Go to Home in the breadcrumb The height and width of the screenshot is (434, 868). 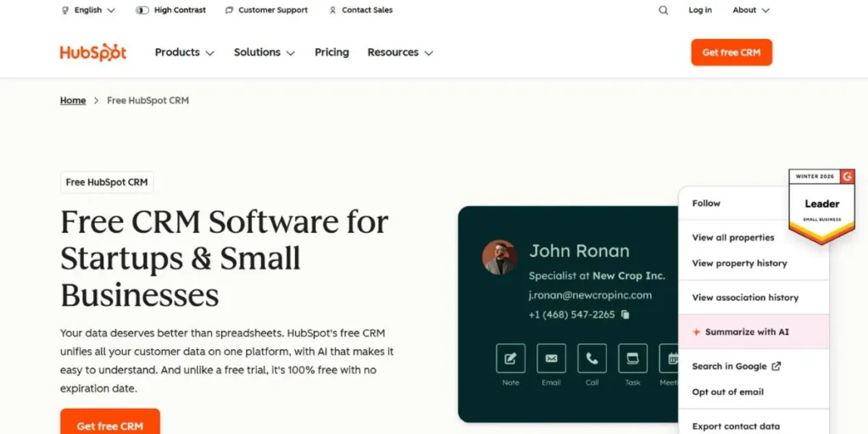(x=73, y=100)
